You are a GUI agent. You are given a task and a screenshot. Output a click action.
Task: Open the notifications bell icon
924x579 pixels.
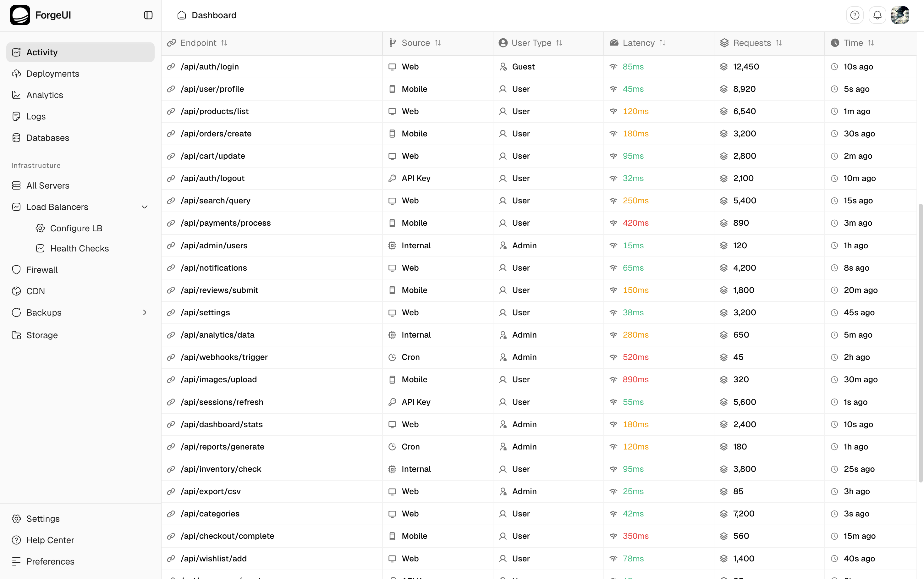[x=877, y=15]
